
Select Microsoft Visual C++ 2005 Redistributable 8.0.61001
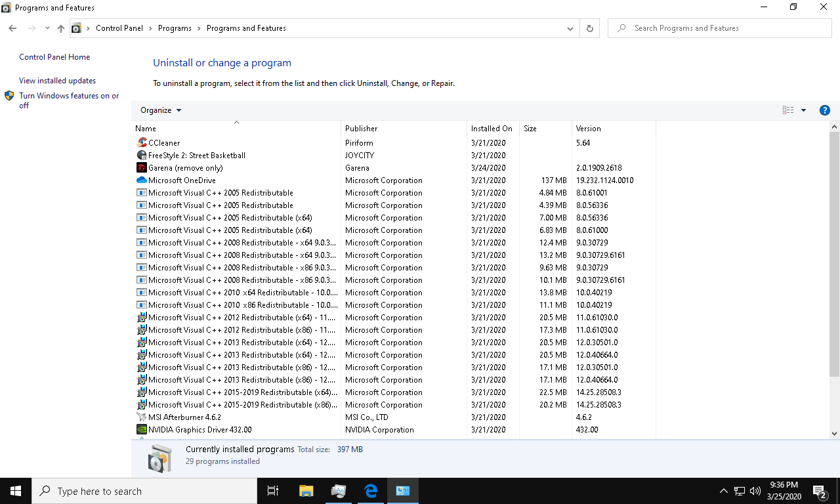[x=394, y=193]
